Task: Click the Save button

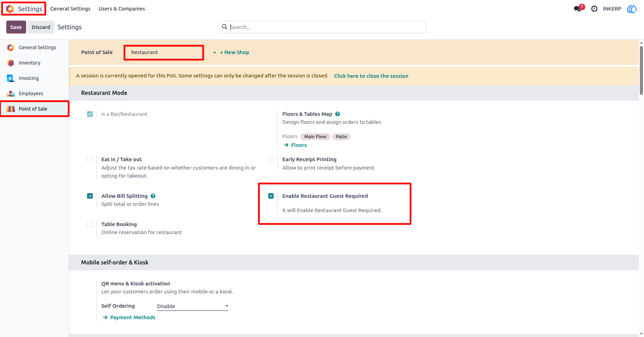Action: tap(16, 27)
